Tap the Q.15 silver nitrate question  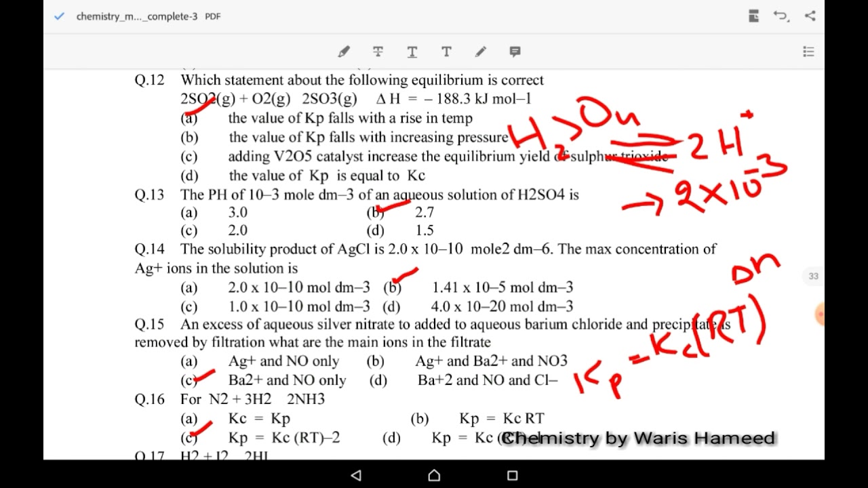click(433, 333)
